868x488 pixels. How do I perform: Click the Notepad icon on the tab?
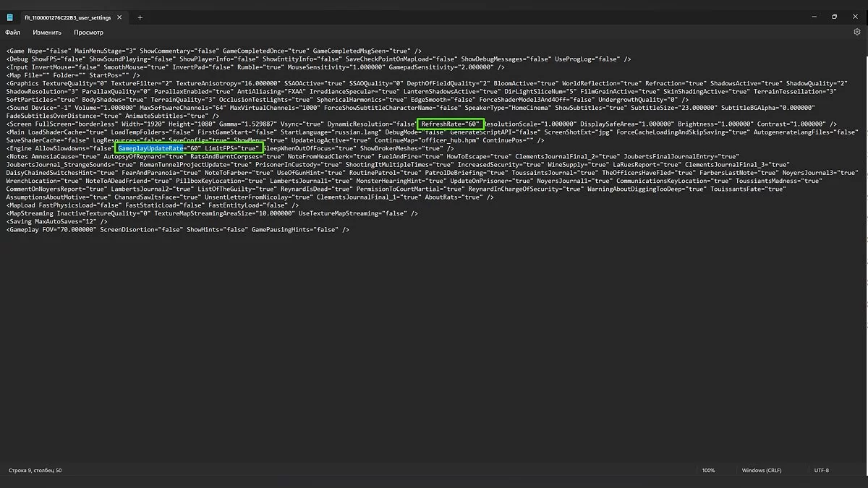(x=11, y=17)
